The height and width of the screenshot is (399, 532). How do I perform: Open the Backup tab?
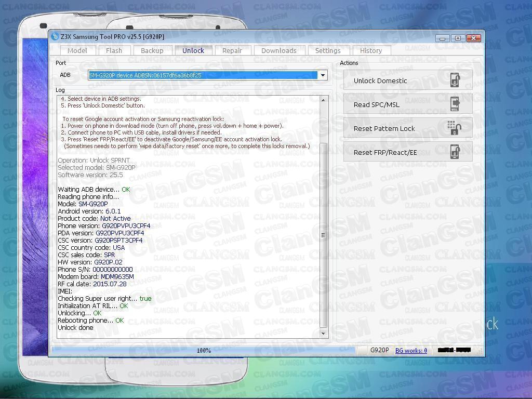click(152, 50)
